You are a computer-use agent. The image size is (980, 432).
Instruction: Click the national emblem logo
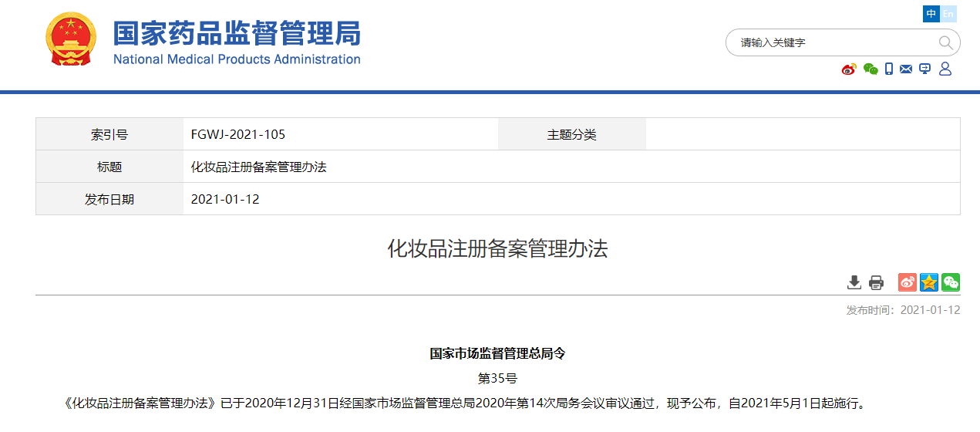pos(71,40)
